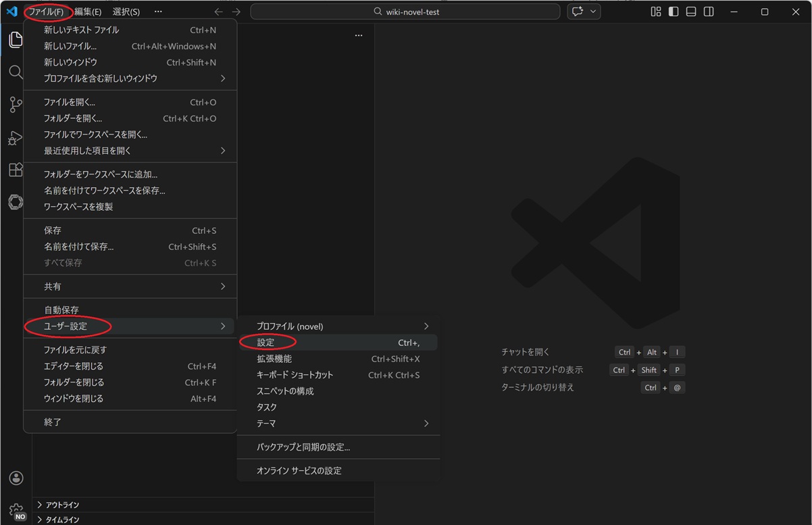
Task: Open the 編集(E) menu
Action: click(x=88, y=11)
